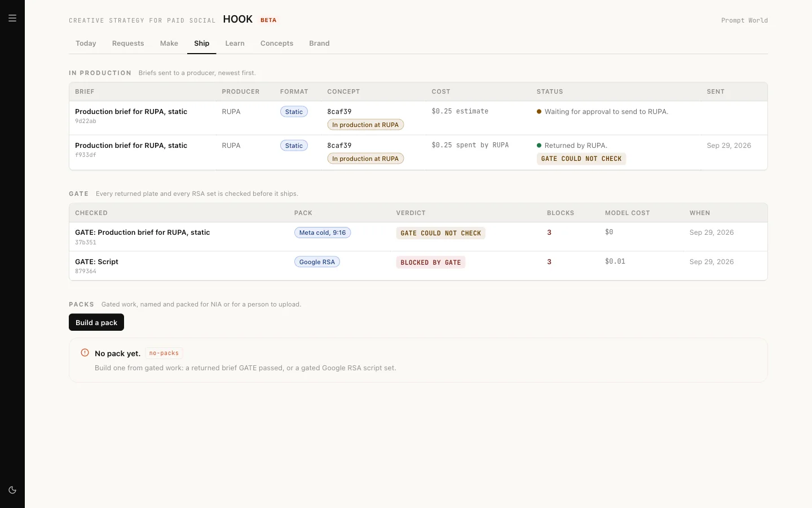Click GATE COULD NOT CHECK in the Verdict column
The image size is (812, 508).
tap(441, 233)
